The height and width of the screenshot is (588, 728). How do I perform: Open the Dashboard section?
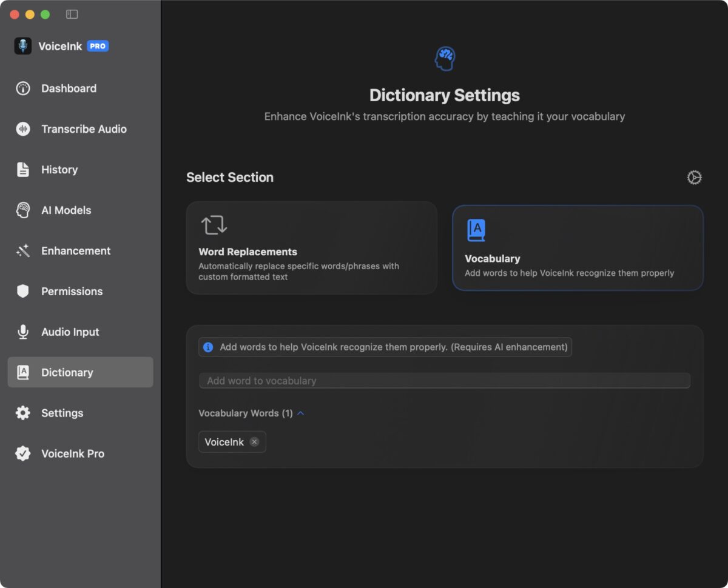click(x=80, y=89)
